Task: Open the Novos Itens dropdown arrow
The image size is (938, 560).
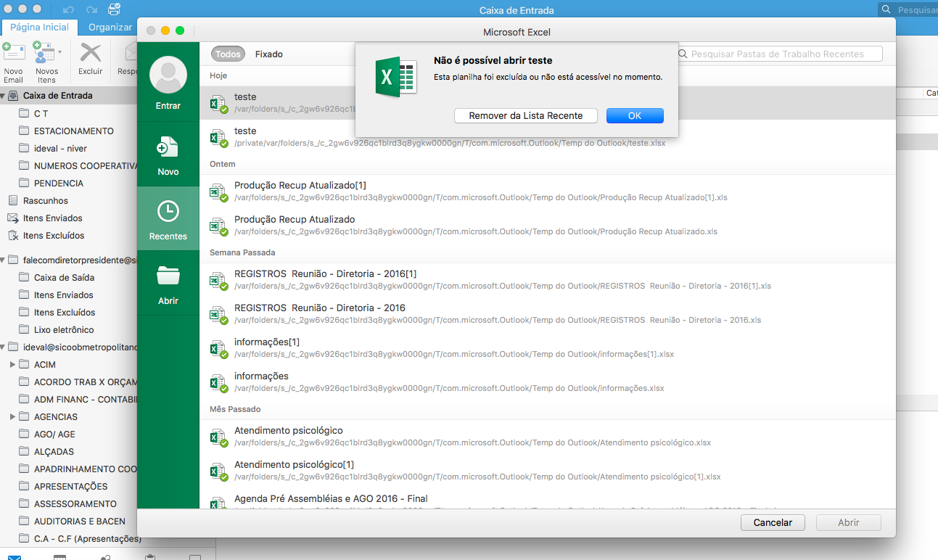Action: [60, 52]
